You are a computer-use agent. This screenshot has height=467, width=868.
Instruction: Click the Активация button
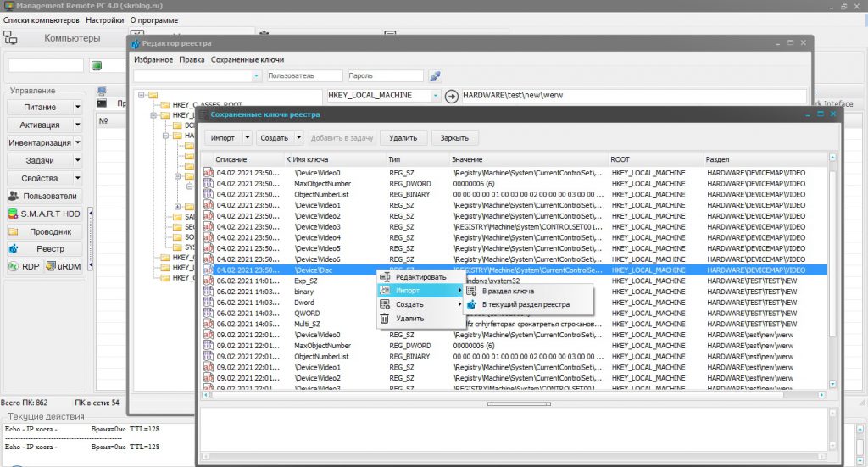(x=40, y=125)
